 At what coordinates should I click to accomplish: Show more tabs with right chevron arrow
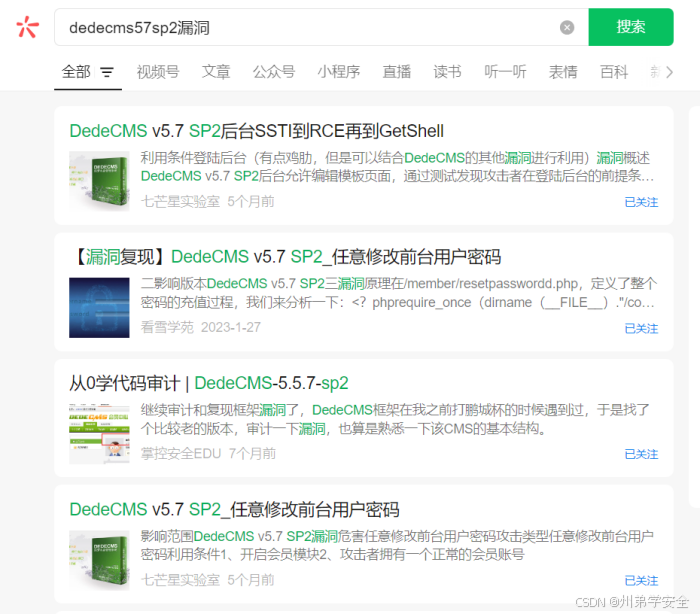coord(669,72)
